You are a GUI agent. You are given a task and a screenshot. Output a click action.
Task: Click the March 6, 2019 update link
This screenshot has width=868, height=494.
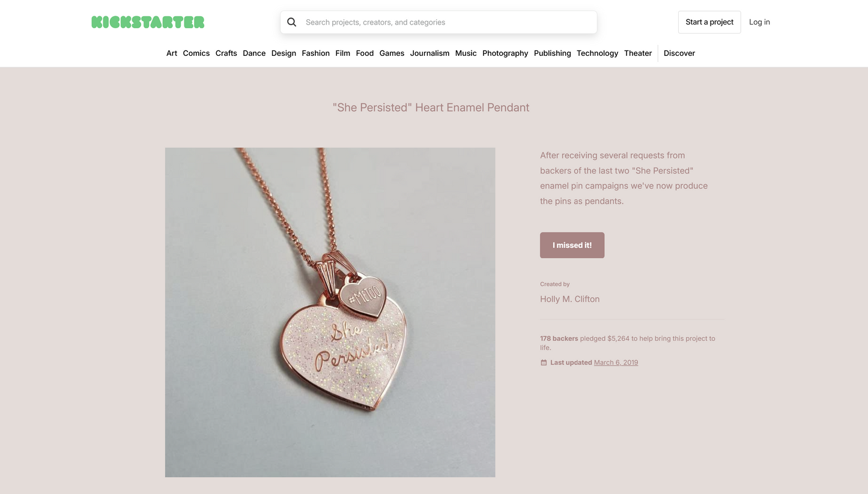click(616, 363)
